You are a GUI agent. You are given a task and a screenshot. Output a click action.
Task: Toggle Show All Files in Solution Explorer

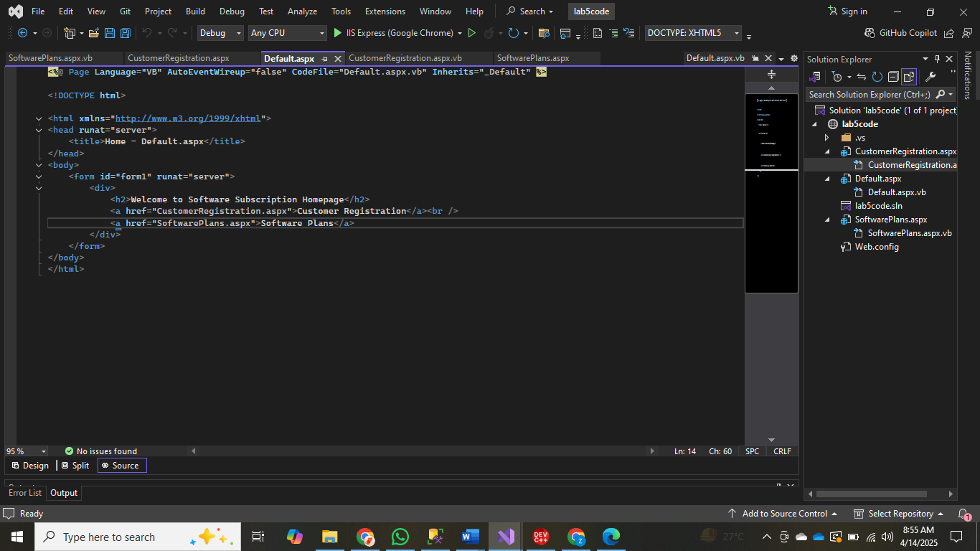click(909, 77)
